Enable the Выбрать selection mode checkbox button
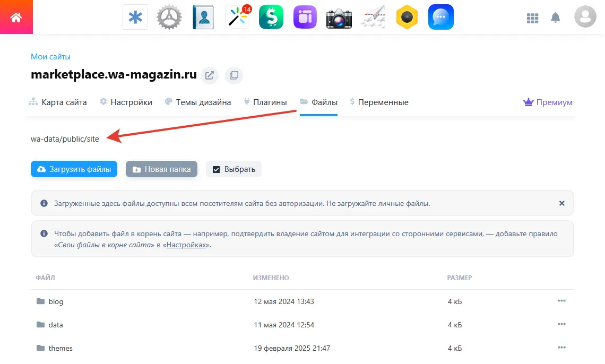Image resolution: width=605 pixels, height=364 pixels. tap(234, 169)
